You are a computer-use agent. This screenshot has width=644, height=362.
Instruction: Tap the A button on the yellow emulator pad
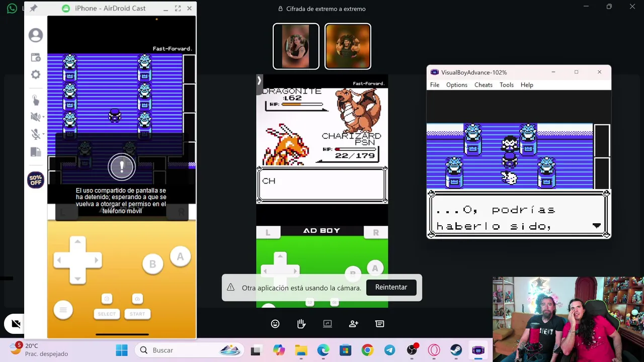180,257
